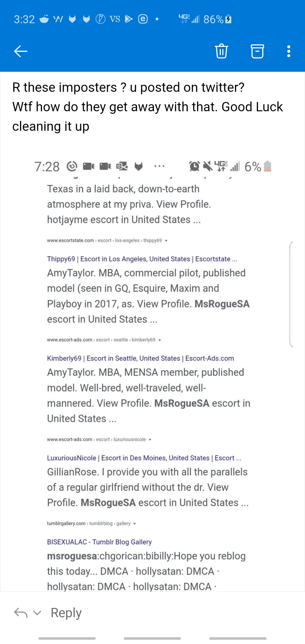This screenshot has height=644, width=305.
Task: Open LuxuriousNicole Des Moines link
Action: (144, 458)
